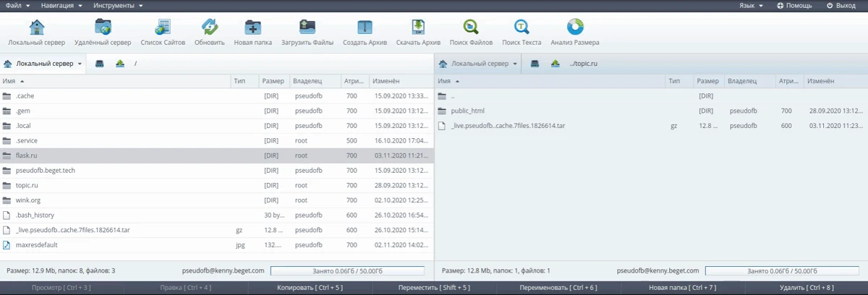Screen dimensions: 868x295
Task: Click the Обновить refresh icon
Action: [210, 27]
